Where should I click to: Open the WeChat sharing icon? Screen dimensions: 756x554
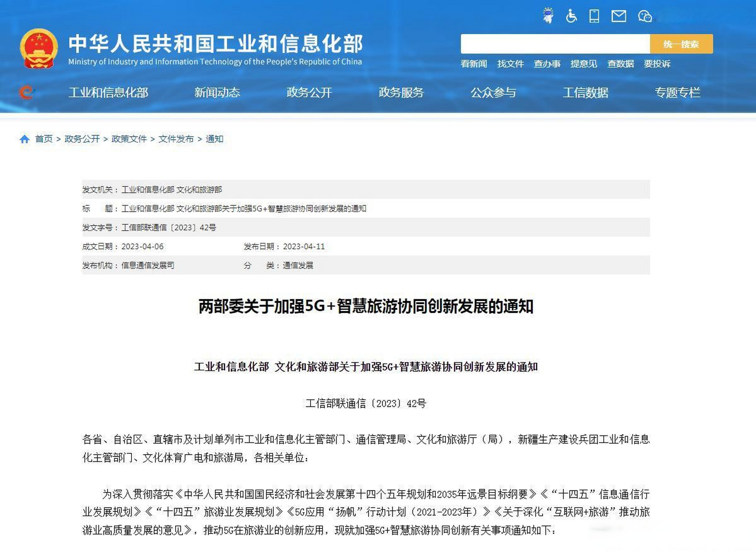[645, 16]
